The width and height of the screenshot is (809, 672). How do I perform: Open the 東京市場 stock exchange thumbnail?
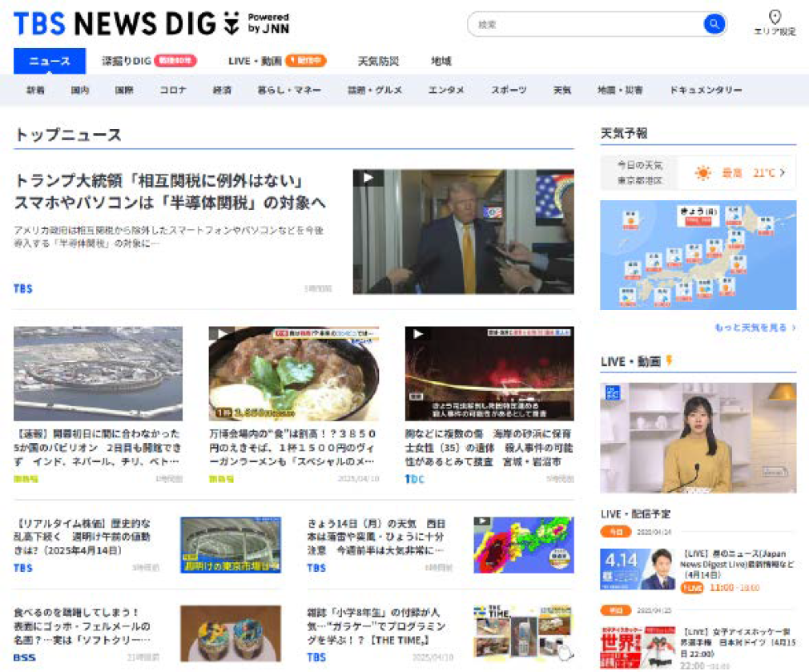(231, 545)
